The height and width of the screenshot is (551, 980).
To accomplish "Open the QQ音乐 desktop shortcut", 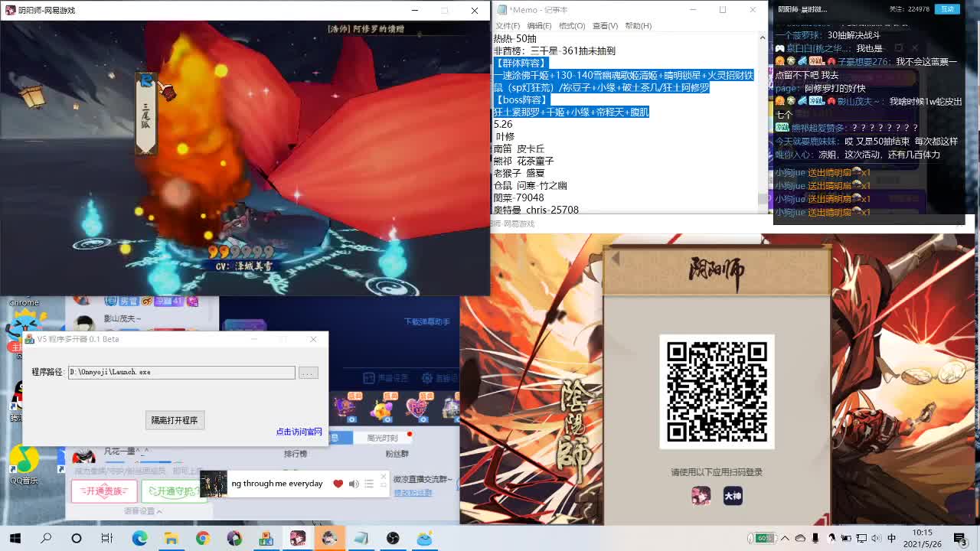I will (x=24, y=464).
